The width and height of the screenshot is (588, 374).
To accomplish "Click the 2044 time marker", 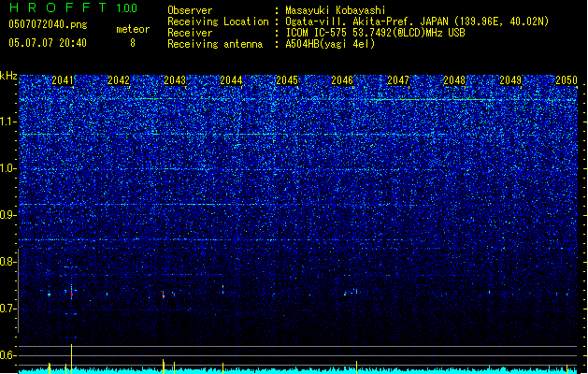I will (x=231, y=80).
